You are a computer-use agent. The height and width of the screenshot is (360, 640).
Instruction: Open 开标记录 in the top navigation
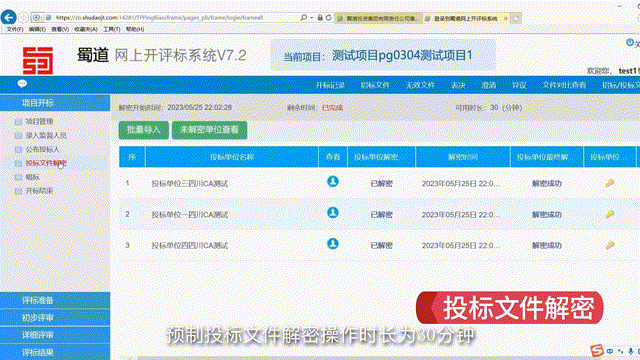330,85
